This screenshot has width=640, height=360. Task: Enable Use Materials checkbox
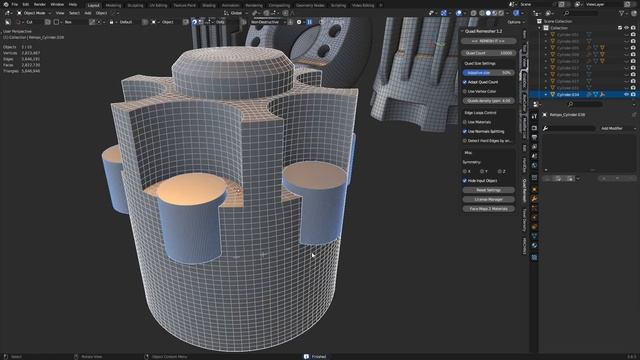464,122
